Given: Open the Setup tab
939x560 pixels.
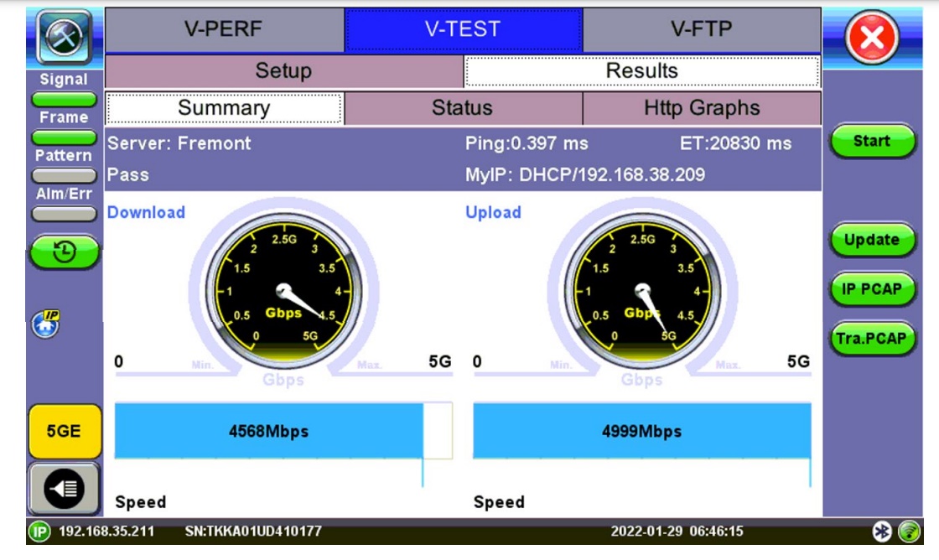Looking at the screenshot, I should click(x=283, y=71).
